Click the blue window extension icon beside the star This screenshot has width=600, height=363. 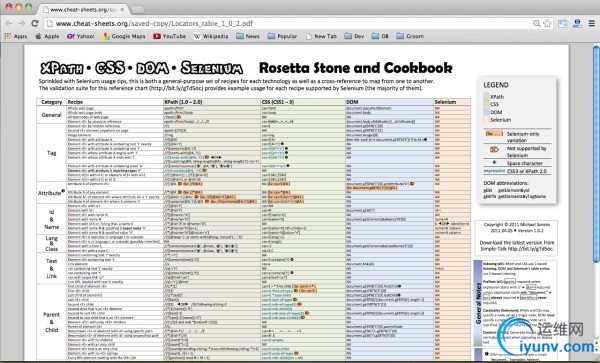[562, 23]
